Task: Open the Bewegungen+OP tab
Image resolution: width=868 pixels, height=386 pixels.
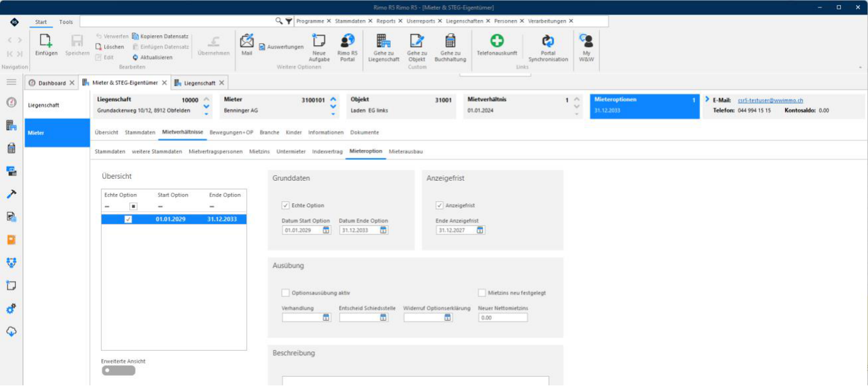Action: (232, 132)
